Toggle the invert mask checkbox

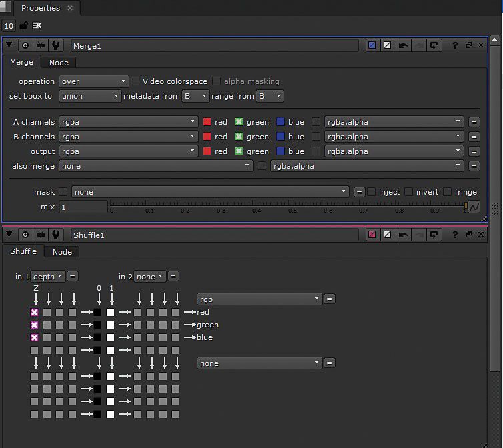408,192
